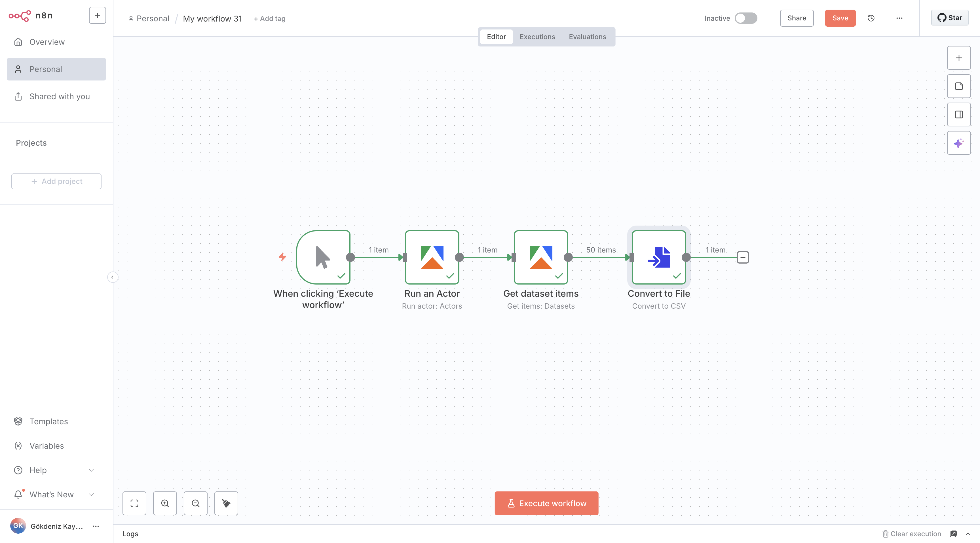Click the fit-to-view canvas icon
Screen dimensions: 980x543
point(134,503)
